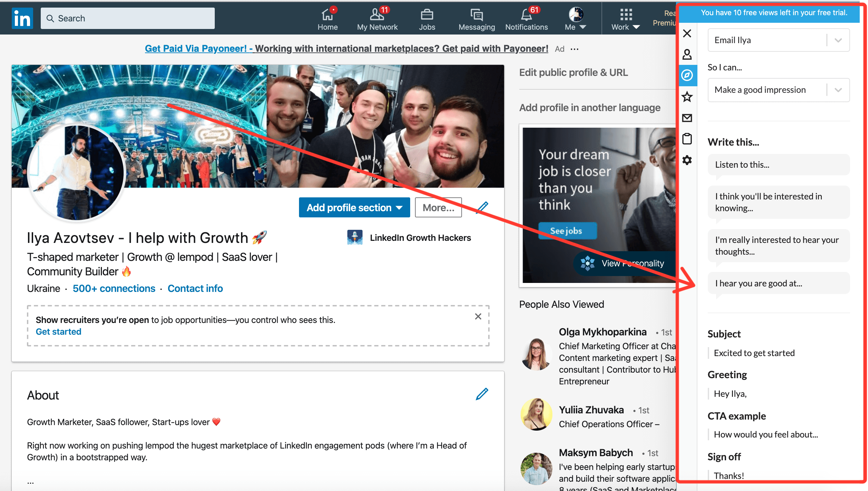Screen dimensions: 868x491
Task: Click the profile settings gear icon
Action: pos(688,158)
